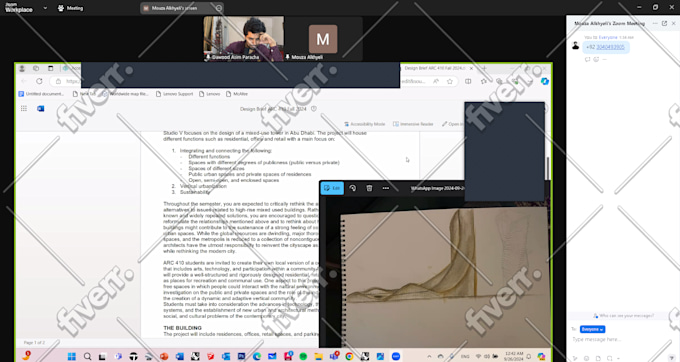Click the document vertical scrollbar

(x=548, y=169)
